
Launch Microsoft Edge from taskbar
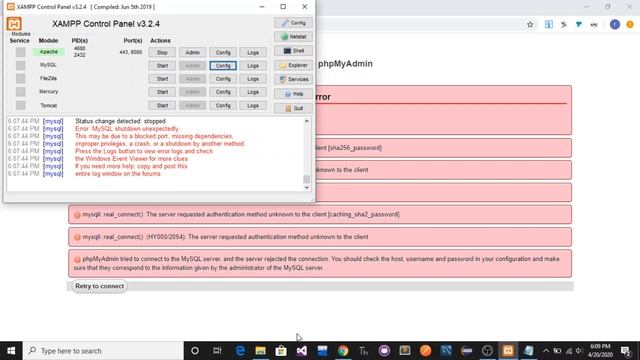[x=240, y=351]
